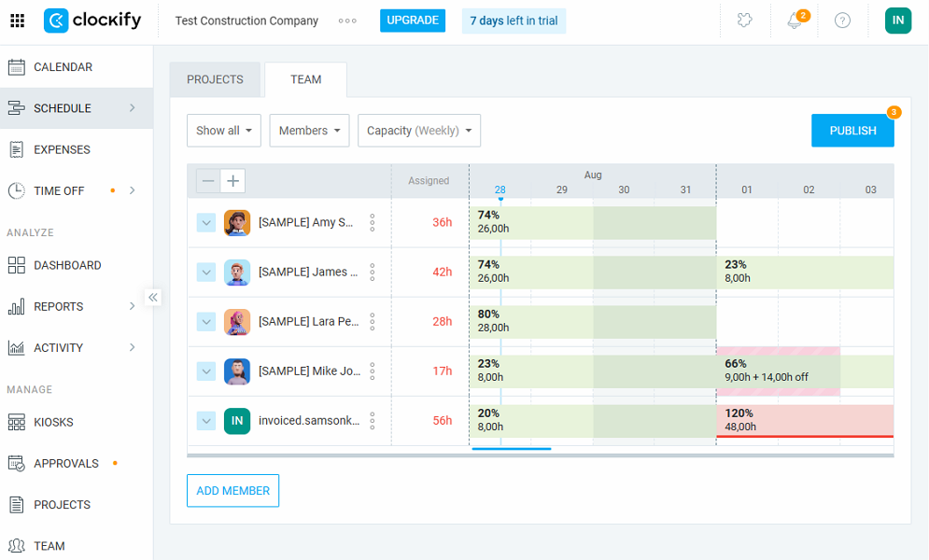929x560 pixels.
Task: Open the notifications bell with 2 alerts
Action: tap(794, 20)
